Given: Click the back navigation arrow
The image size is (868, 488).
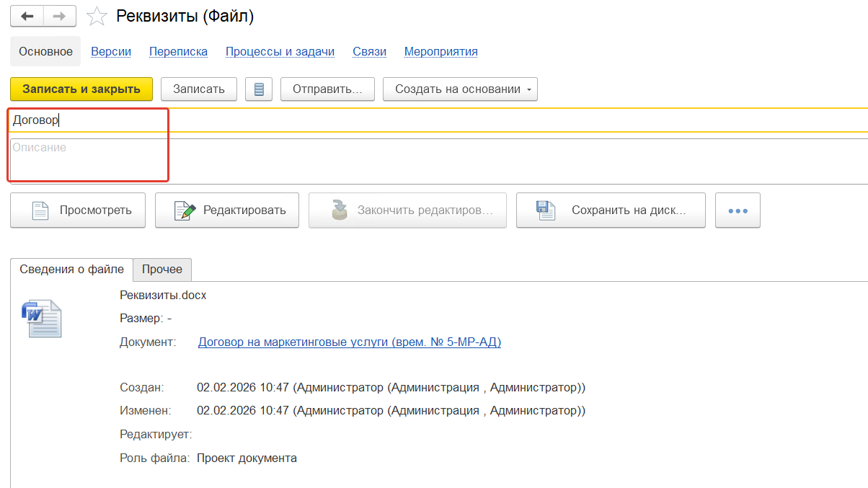Looking at the screenshot, I should click(x=27, y=16).
